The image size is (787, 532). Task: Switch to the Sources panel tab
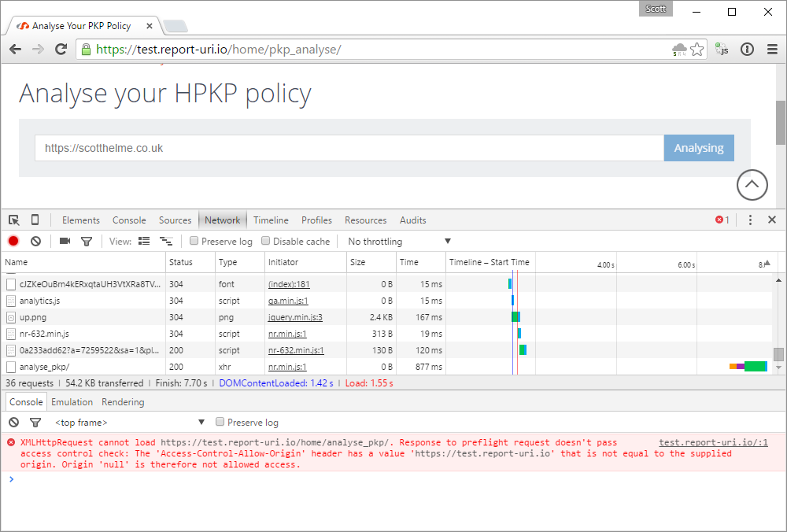pyautogui.click(x=175, y=220)
